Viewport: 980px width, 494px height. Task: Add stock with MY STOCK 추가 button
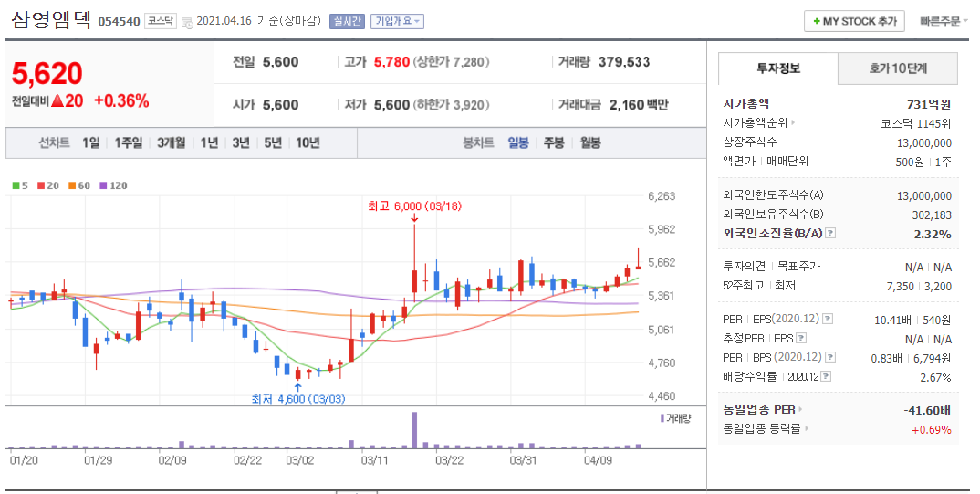pos(854,21)
